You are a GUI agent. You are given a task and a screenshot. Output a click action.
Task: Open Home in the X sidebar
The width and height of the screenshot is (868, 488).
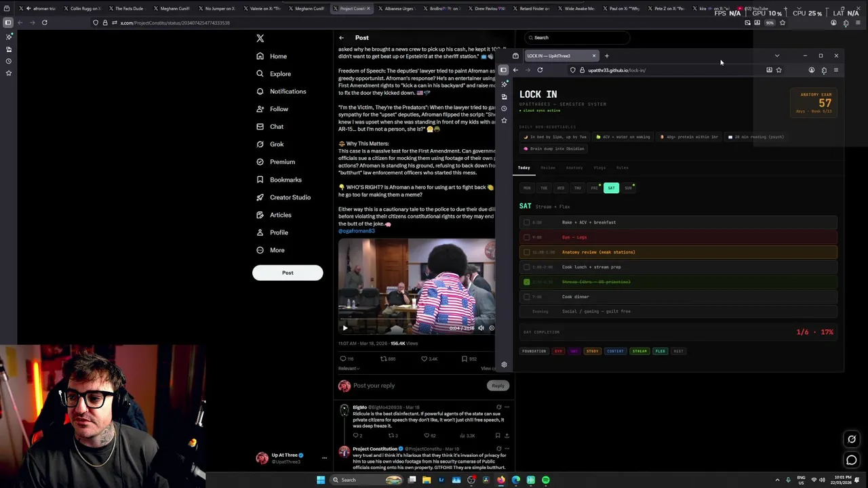coord(271,56)
